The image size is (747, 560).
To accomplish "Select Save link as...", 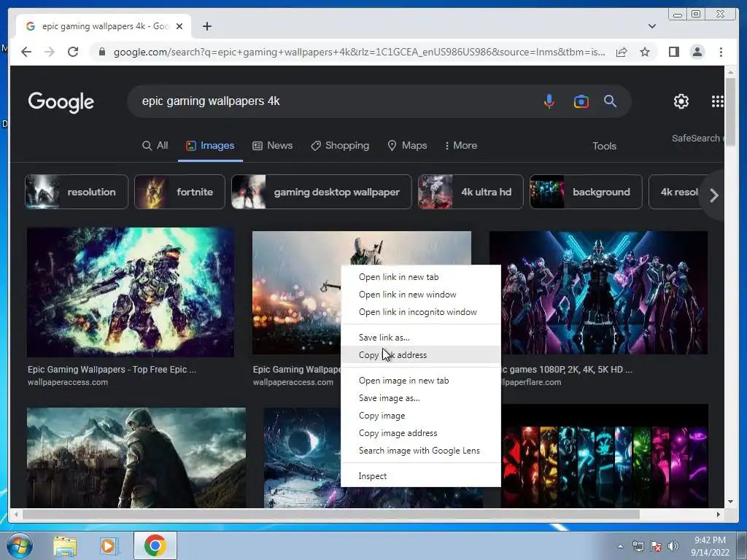I will (421, 338).
